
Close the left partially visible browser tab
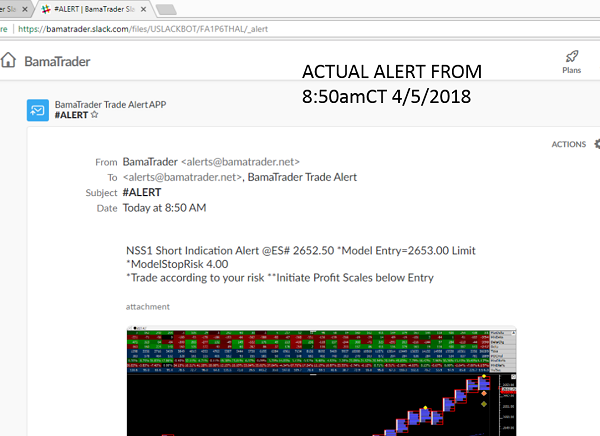click(25, 9)
